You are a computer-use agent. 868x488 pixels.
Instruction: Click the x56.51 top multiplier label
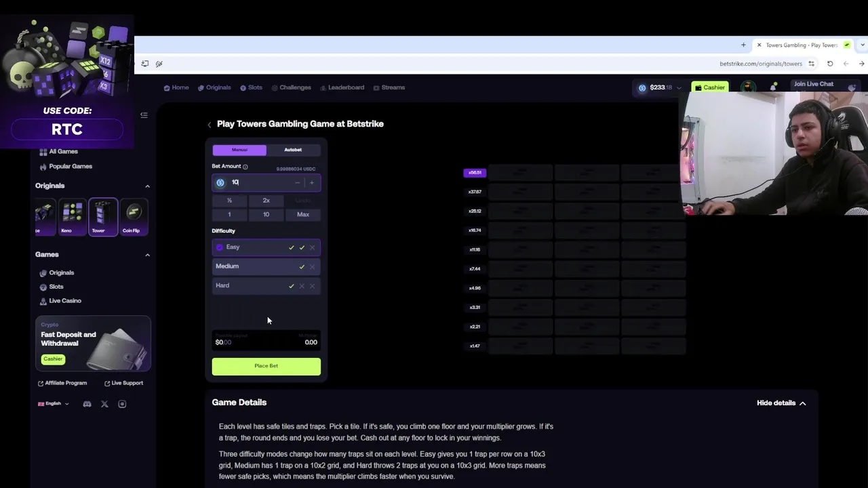[x=475, y=173]
